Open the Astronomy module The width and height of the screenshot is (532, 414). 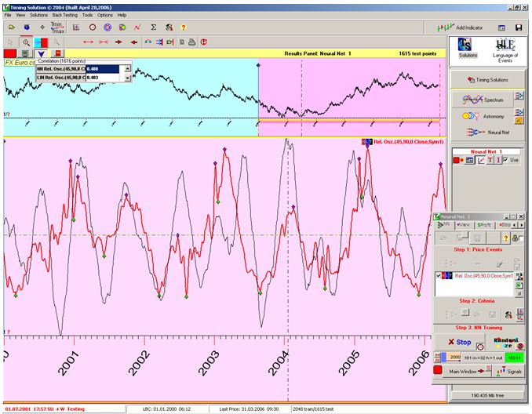[483, 116]
